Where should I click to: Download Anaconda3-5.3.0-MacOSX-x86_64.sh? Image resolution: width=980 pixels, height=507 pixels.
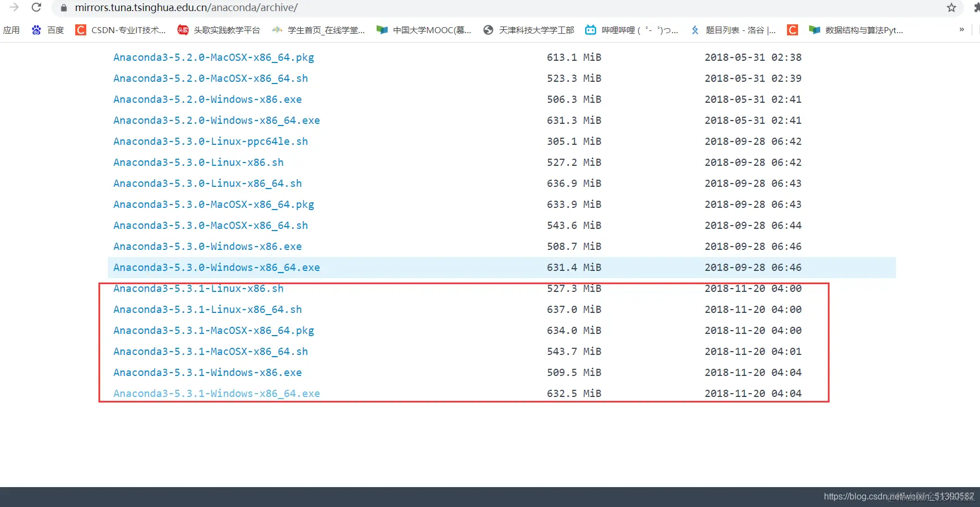click(211, 226)
